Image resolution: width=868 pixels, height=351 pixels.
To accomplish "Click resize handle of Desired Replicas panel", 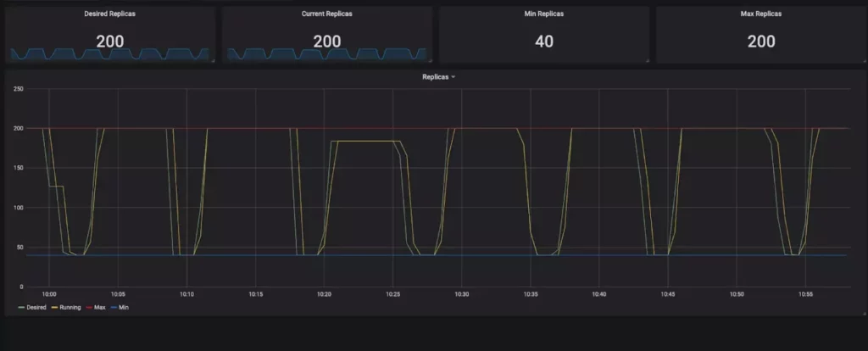I will 214,61.
